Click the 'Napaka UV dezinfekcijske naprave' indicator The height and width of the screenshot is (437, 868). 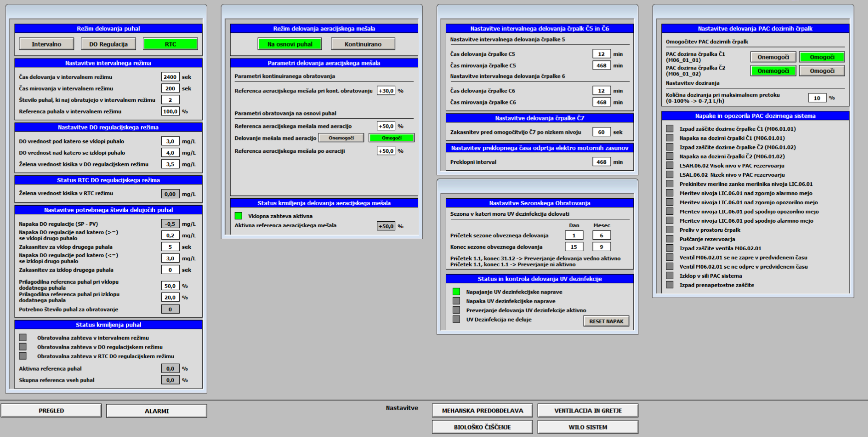456,301
